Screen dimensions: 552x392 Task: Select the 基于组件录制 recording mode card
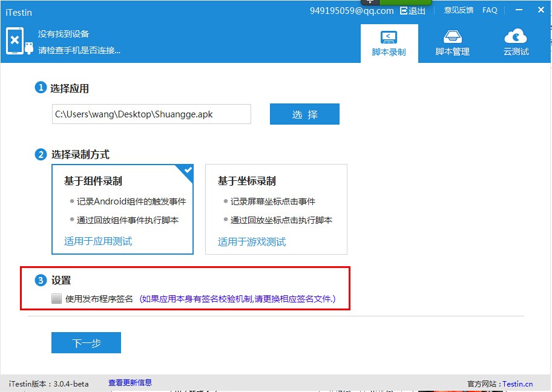click(122, 209)
